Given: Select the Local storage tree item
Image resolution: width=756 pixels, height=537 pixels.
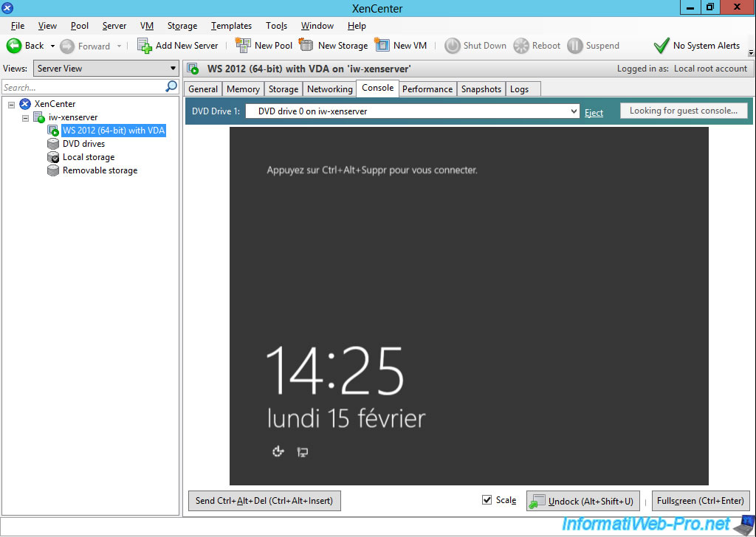Looking at the screenshot, I should point(89,157).
